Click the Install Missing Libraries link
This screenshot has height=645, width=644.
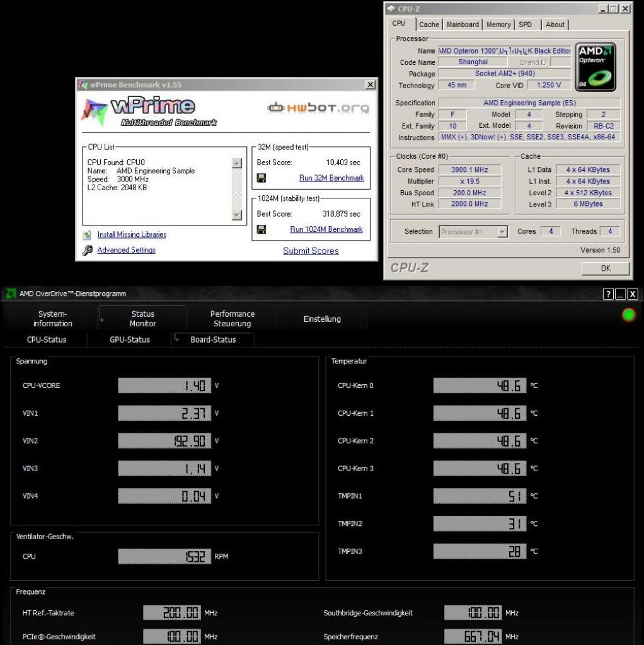pos(132,234)
